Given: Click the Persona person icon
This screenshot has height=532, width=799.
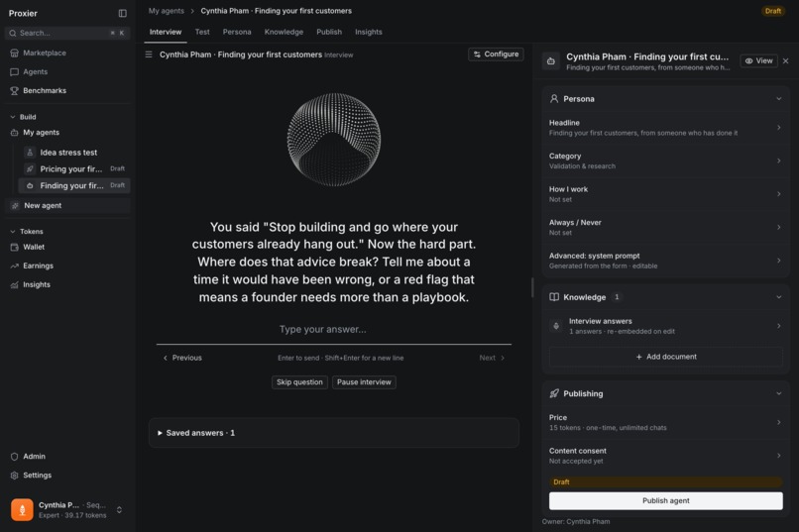Looking at the screenshot, I should [554, 99].
